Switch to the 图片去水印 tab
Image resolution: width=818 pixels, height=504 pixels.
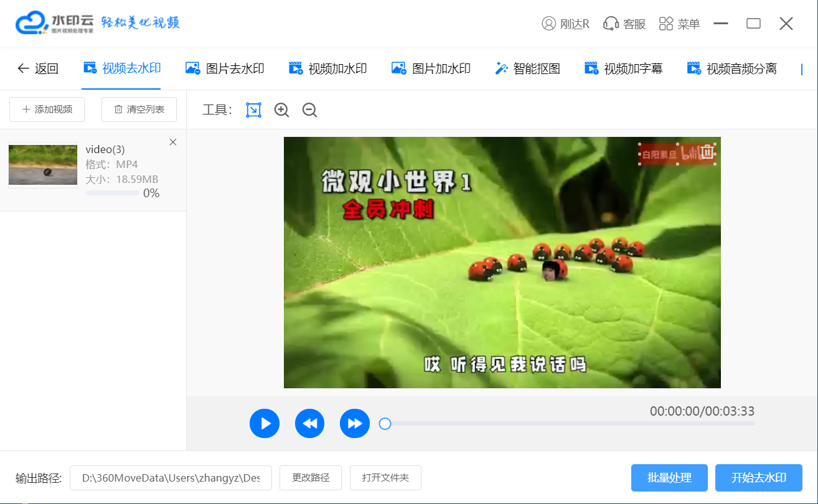click(225, 68)
